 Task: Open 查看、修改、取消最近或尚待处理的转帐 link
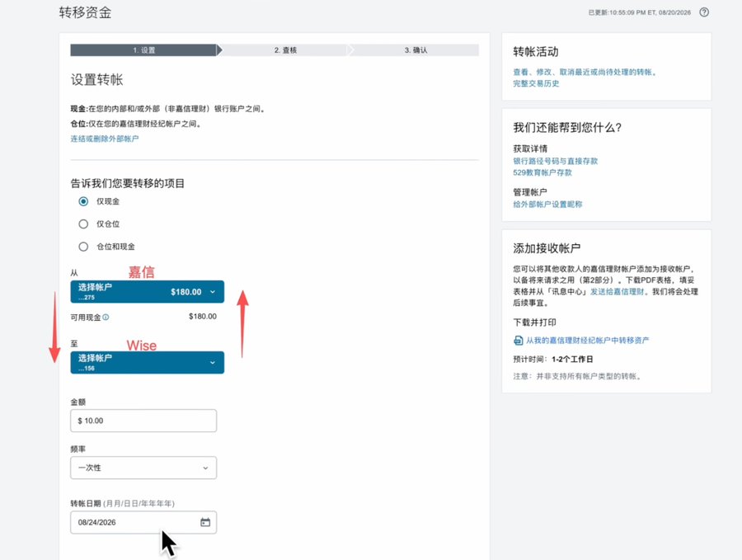click(x=585, y=72)
